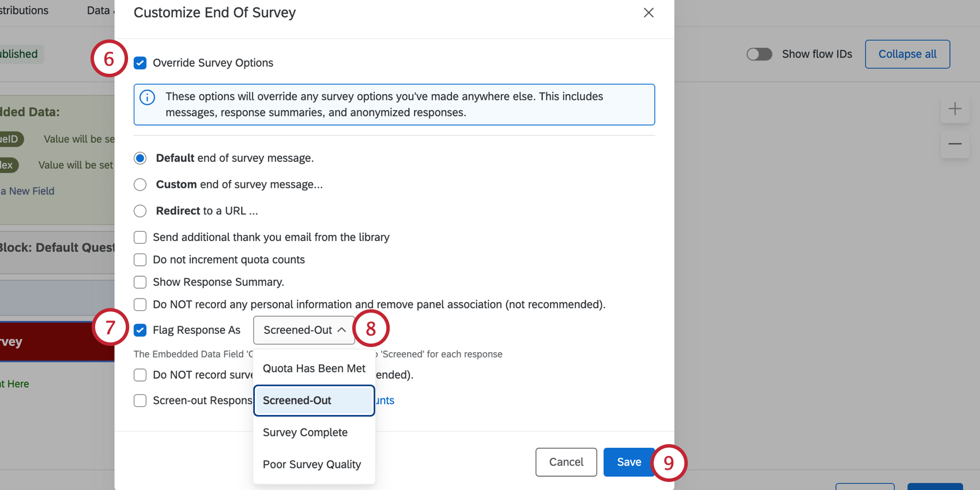Toggle Show flow IDs switch
980x490 pixels.
pos(759,54)
